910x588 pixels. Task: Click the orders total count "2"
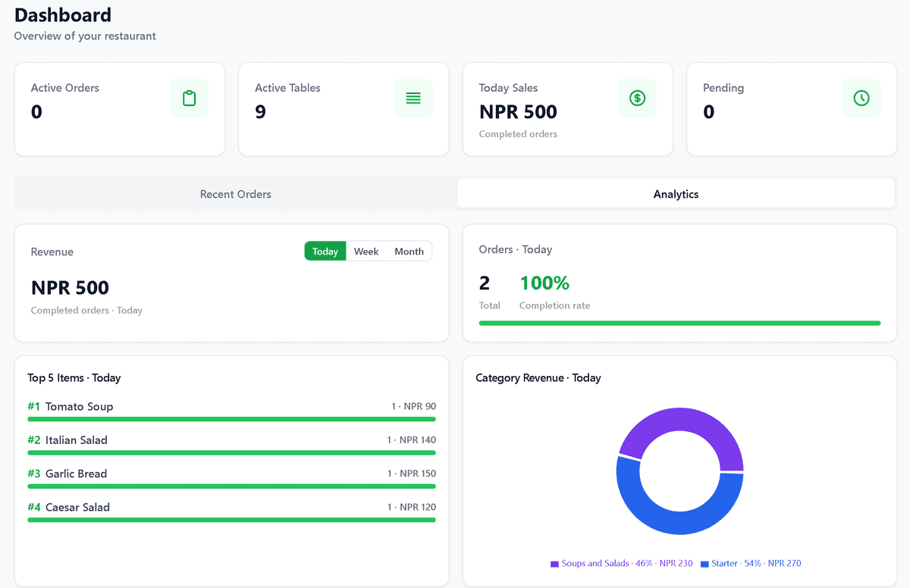click(485, 283)
